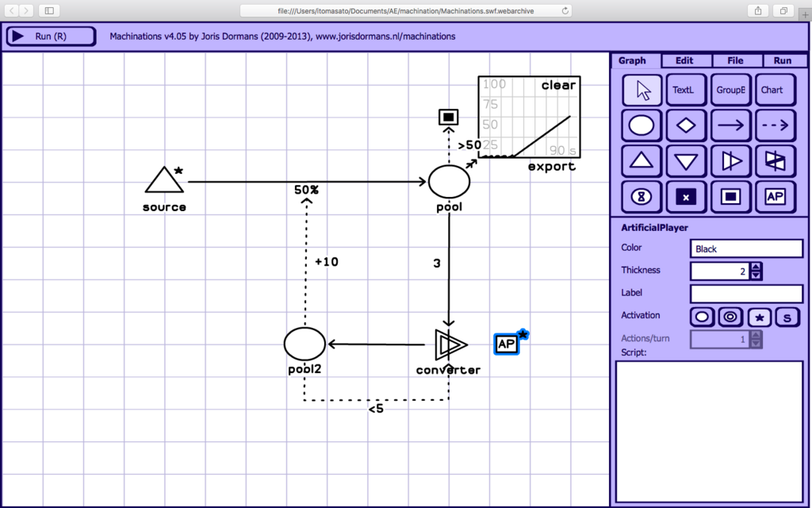
Task: Click the Color input field
Action: pyautogui.click(x=746, y=248)
